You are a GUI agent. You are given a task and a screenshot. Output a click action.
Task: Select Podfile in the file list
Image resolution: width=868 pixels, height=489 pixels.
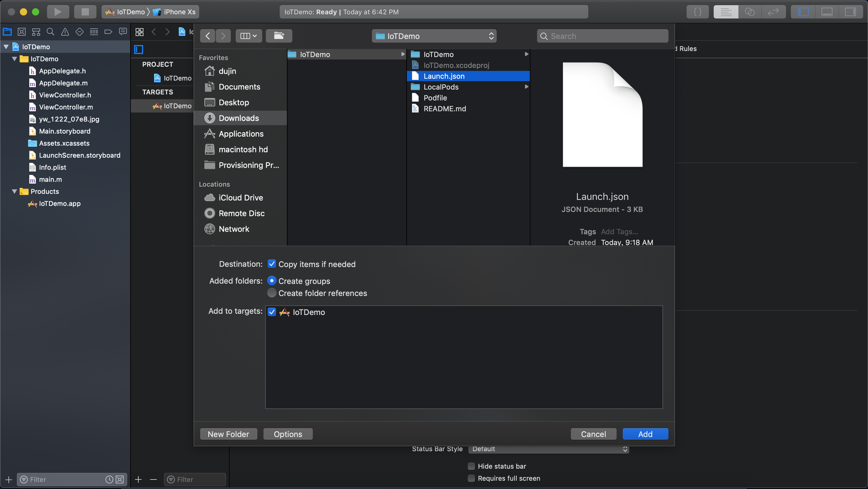point(468,98)
